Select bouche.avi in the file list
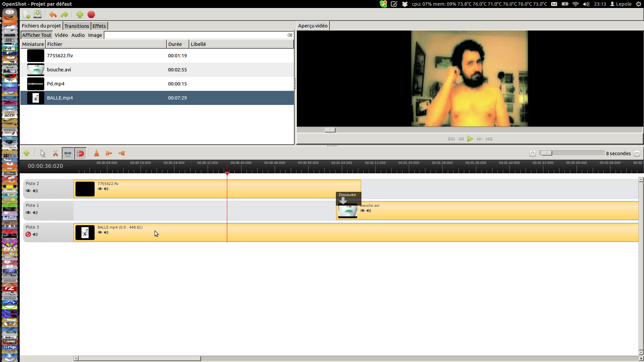 [59, 70]
